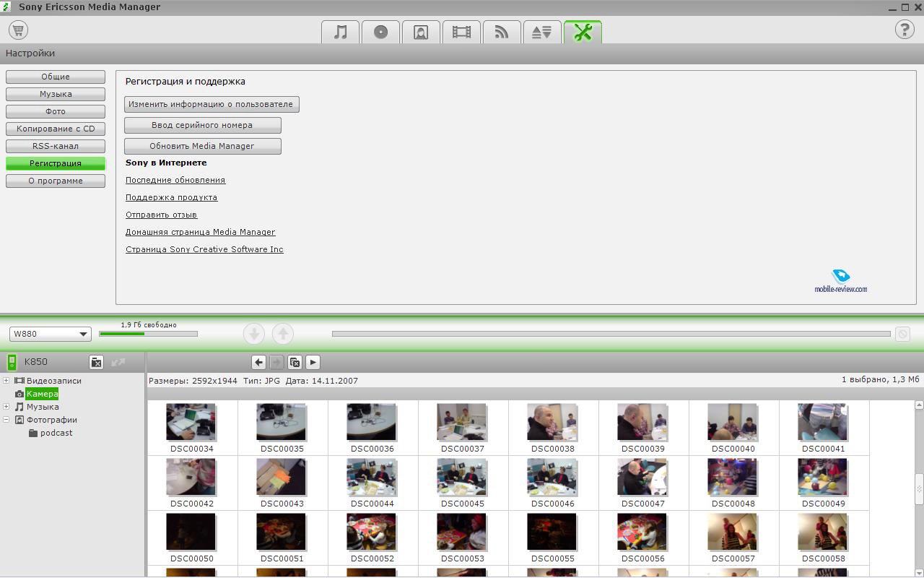Open Последние обновления link
Screen dimensions: 924x578
click(175, 180)
